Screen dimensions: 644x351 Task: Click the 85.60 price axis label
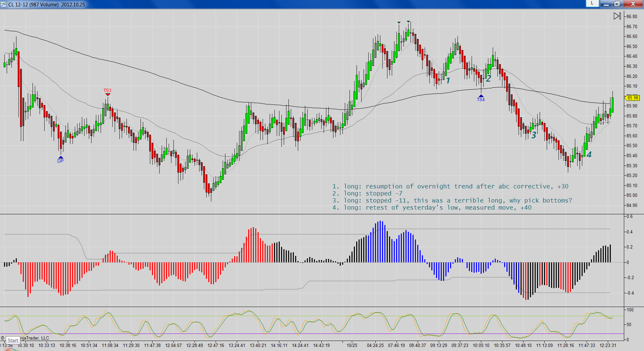pyautogui.click(x=632, y=136)
